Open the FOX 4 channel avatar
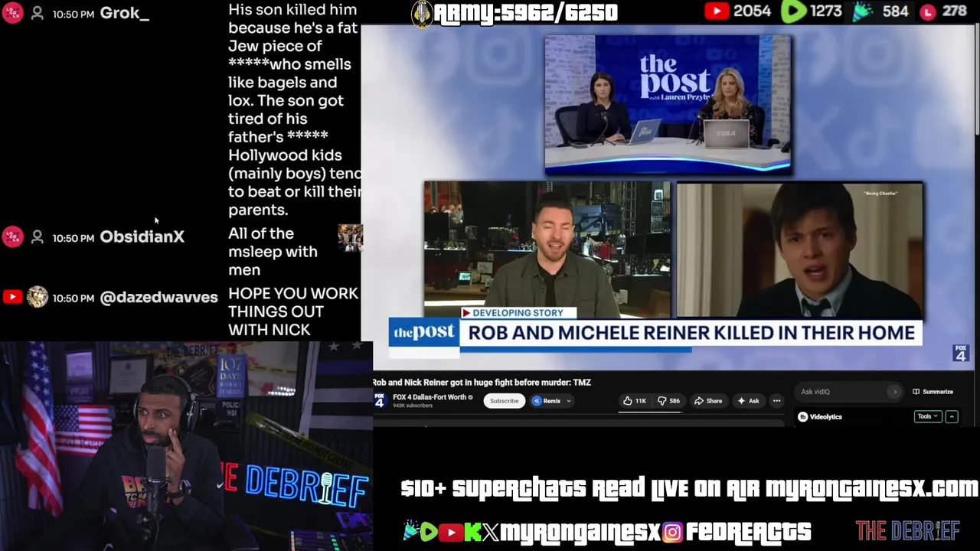This screenshot has height=551, width=980. pyautogui.click(x=379, y=400)
